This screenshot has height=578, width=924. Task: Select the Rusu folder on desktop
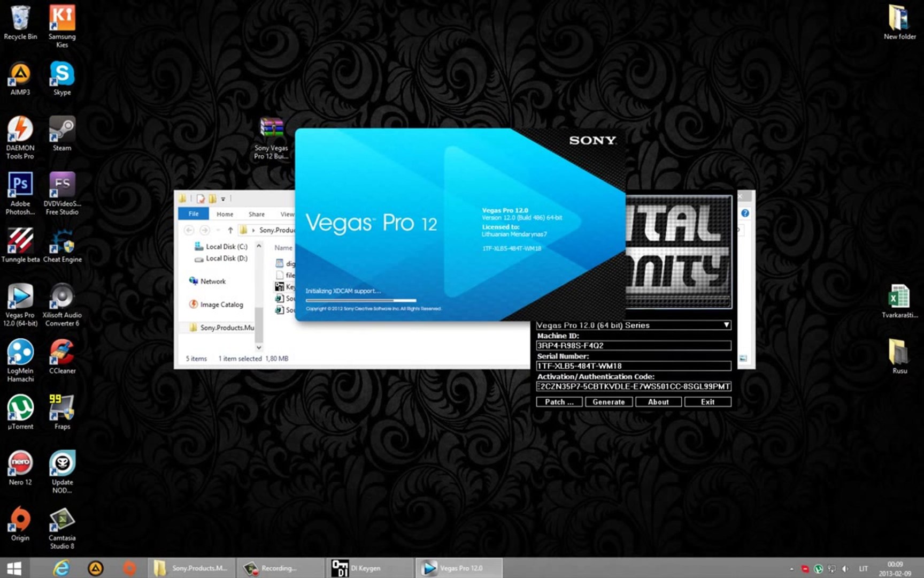coord(899,356)
